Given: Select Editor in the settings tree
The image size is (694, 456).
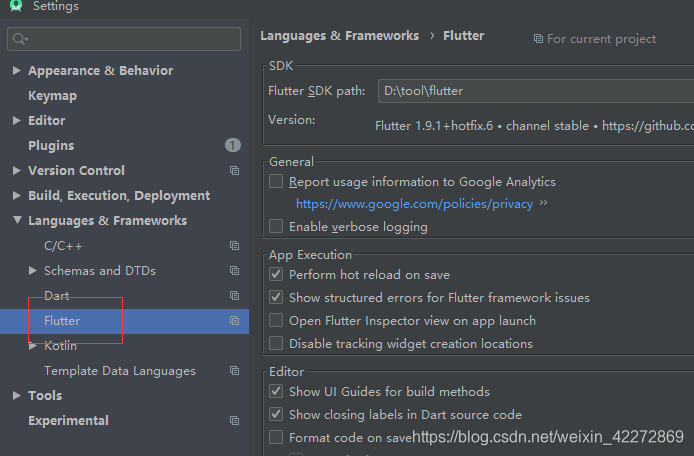Looking at the screenshot, I should (x=46, y=120).
